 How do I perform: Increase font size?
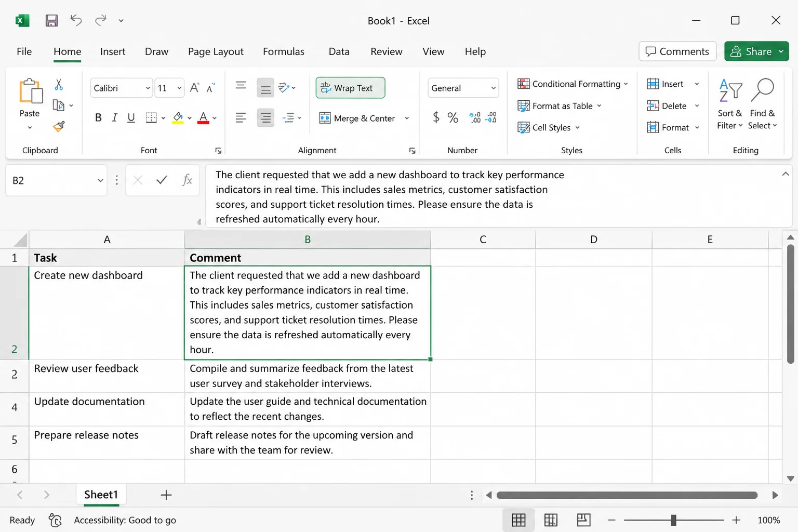[194, 88]
